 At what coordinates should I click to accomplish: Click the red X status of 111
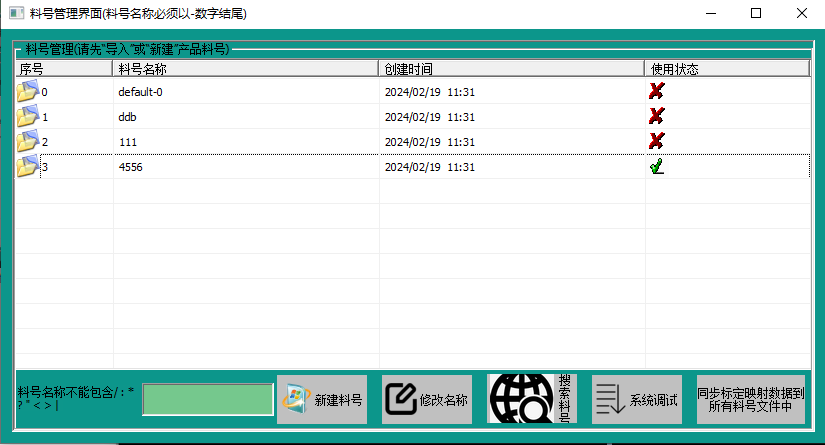(x=656, y=142)
